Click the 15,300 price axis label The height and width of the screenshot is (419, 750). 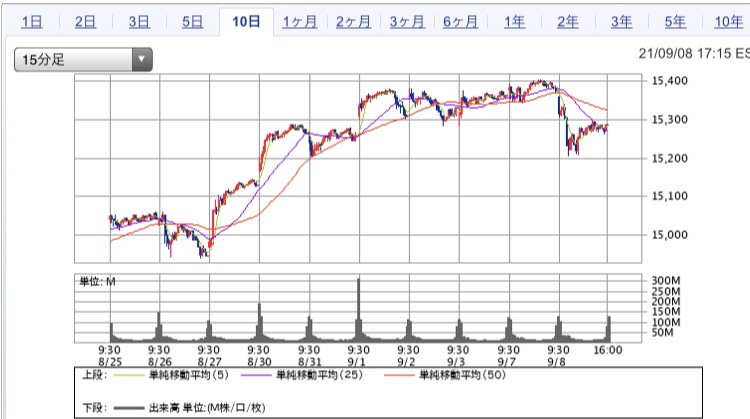point(670,119)
